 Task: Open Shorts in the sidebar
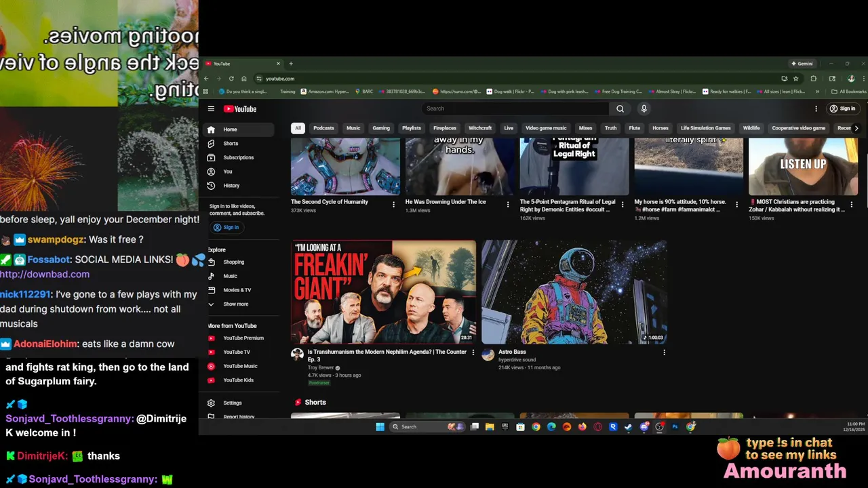point(240,144)
